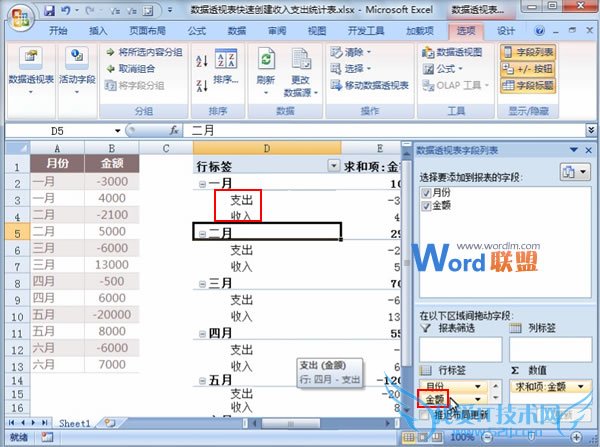600x447 pixels.
Task: Open the 活动字段 (Active Field) button
Action: point(77,69)
